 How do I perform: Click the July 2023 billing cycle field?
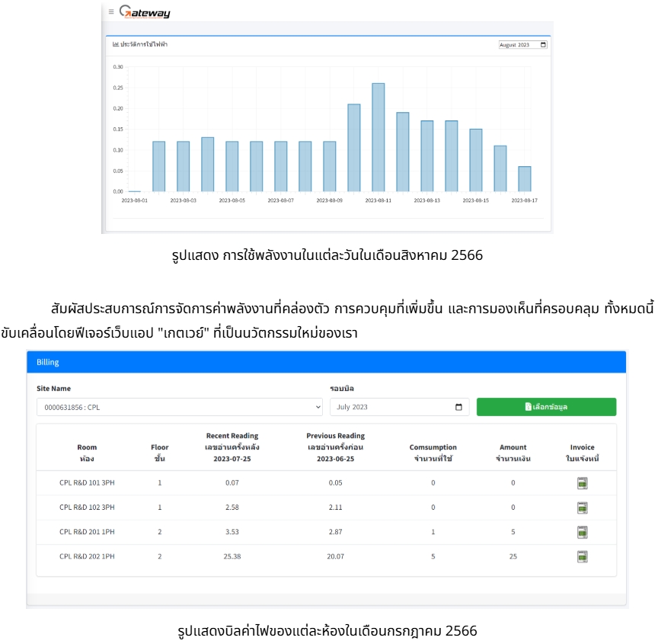click(392, 407)
